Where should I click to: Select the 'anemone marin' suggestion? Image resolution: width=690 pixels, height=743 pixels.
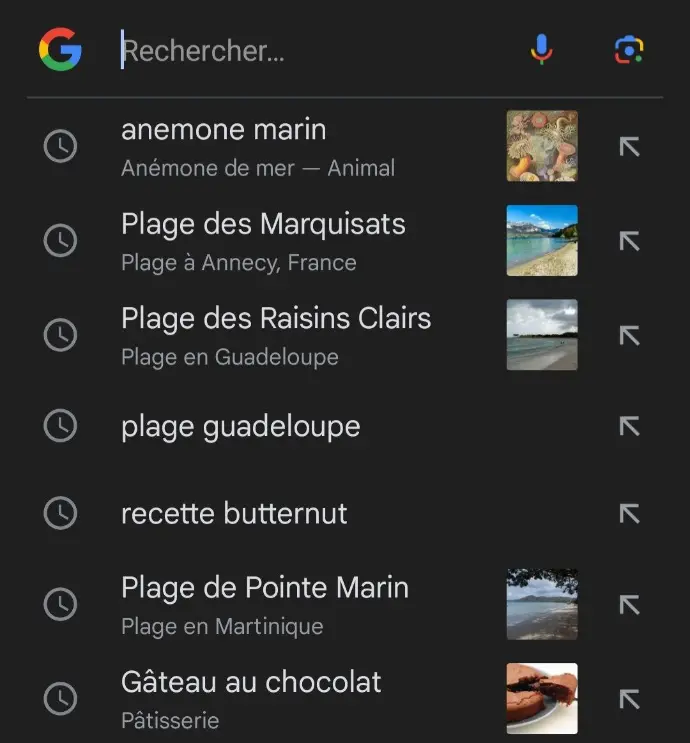click(224, 130)
